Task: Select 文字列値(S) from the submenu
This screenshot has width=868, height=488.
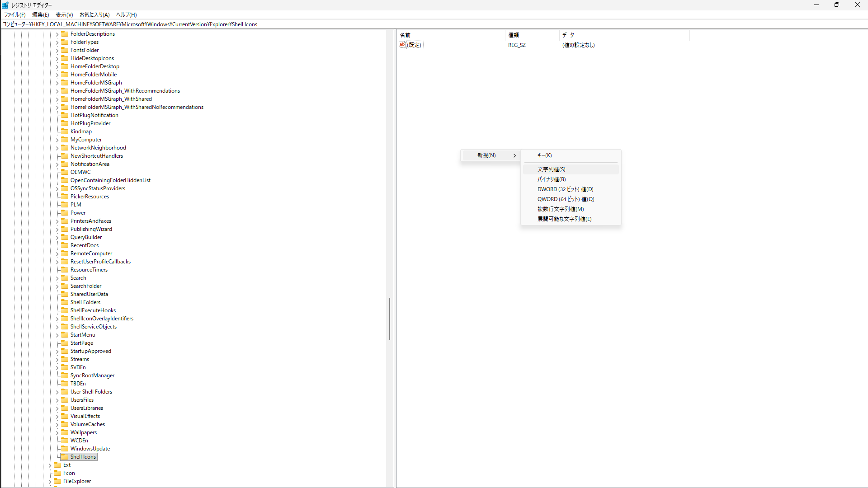Action: pos(551,169)
